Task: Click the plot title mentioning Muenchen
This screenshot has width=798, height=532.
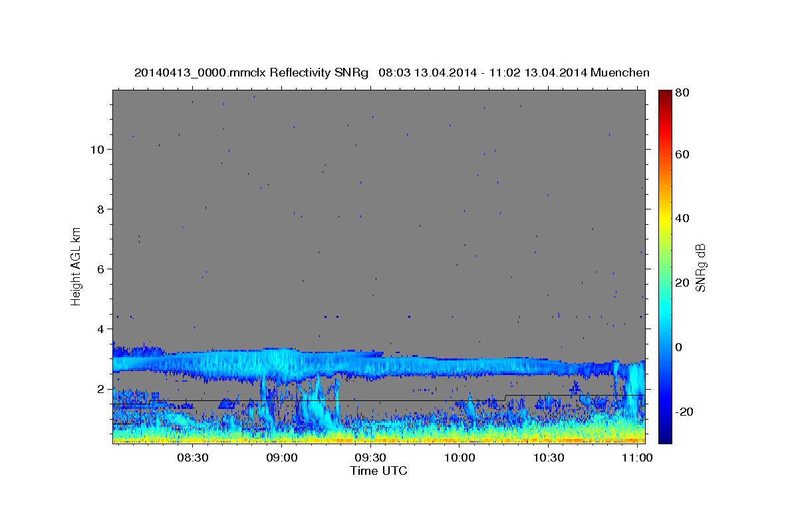Action: pyautogui.click(x=392, y=72)
